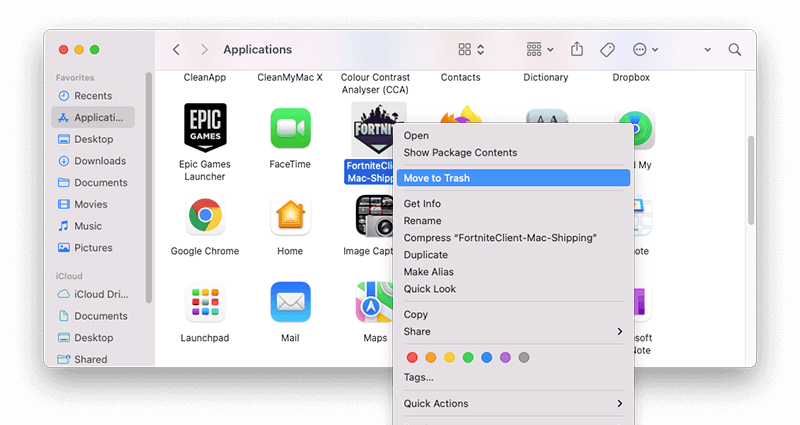Select the Maps app icon

pos(374,302)
